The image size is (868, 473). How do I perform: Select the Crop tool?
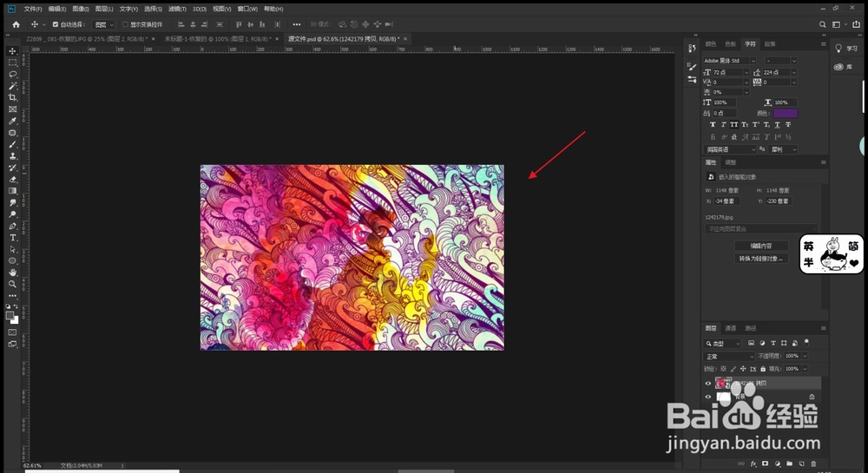[x=12, y=97]
